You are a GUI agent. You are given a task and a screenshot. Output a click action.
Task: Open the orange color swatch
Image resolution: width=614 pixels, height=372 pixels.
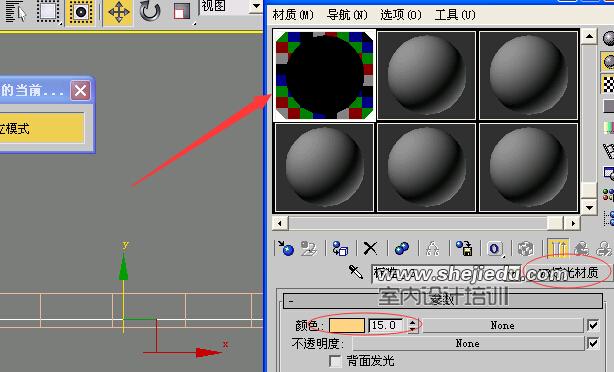[x=347, y=325]
